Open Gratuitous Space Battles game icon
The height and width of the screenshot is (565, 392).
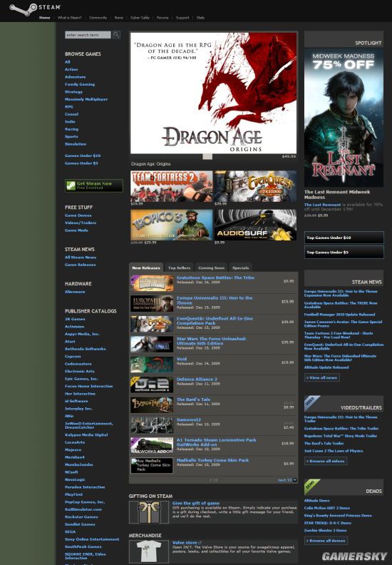click(152, 283)
